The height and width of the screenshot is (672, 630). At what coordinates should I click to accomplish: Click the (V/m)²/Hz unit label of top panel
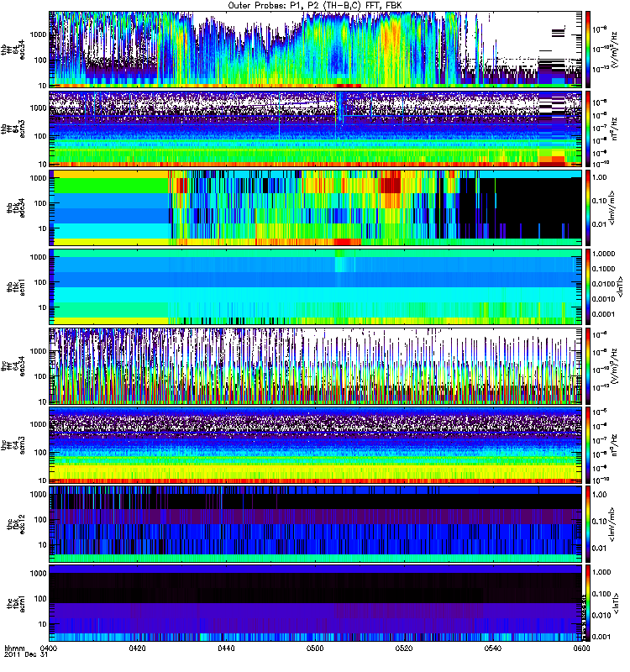pyautogui.click(x=613, y=50)
